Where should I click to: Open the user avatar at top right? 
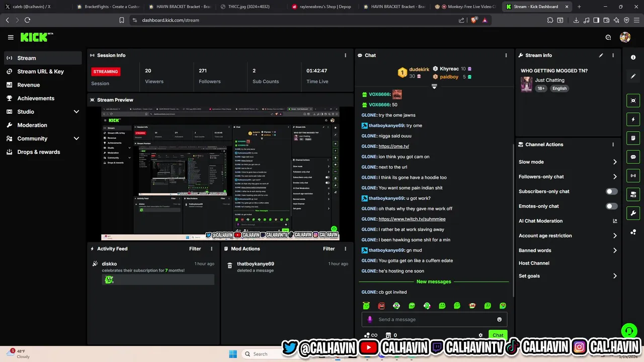[x=625, y=37]
